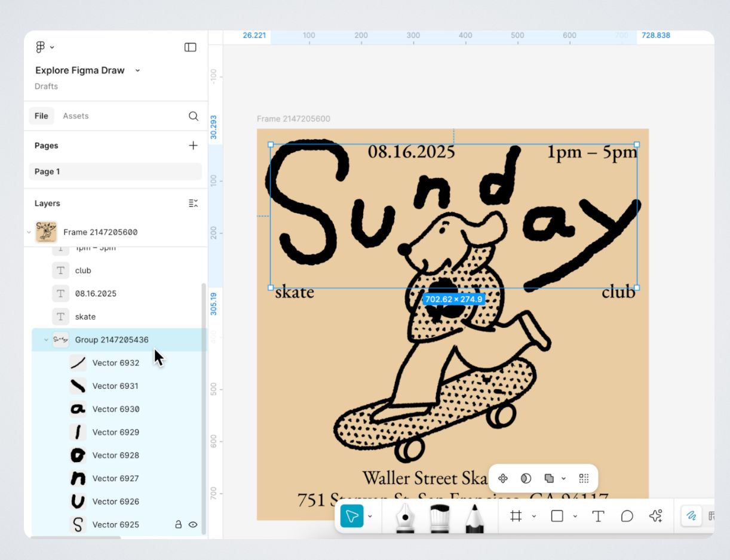
Task: Click the Frame 2147205600 layer thumbnail
Action: (x=46, y=232)
